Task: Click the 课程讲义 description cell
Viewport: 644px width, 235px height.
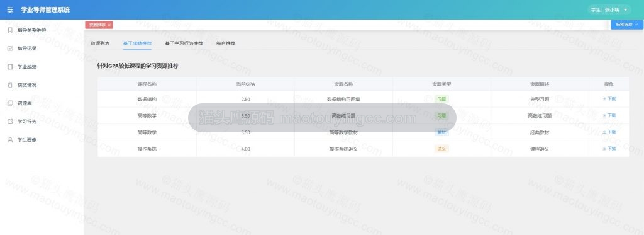Action: pos(540,149)
